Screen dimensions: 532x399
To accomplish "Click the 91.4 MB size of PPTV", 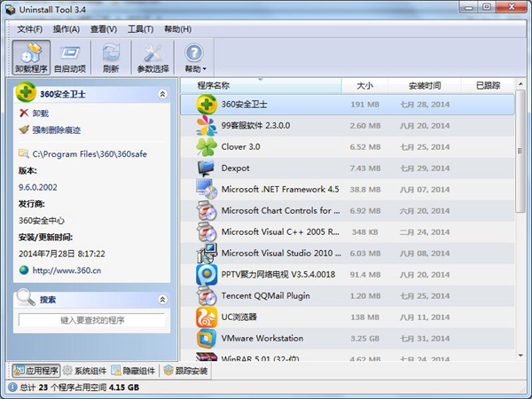I will pyautogui.click(x=364, y=275).
